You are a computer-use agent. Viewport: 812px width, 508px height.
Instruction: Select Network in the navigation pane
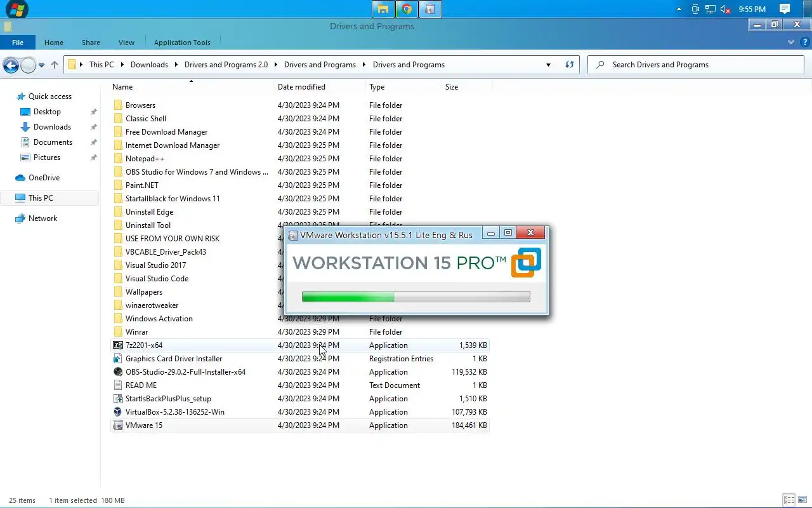click(43, 218)
